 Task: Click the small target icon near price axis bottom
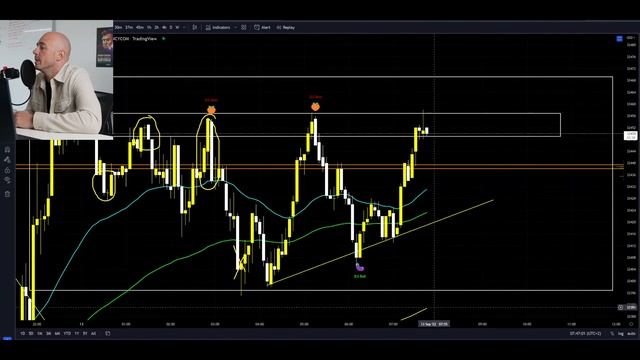[620, 307]
